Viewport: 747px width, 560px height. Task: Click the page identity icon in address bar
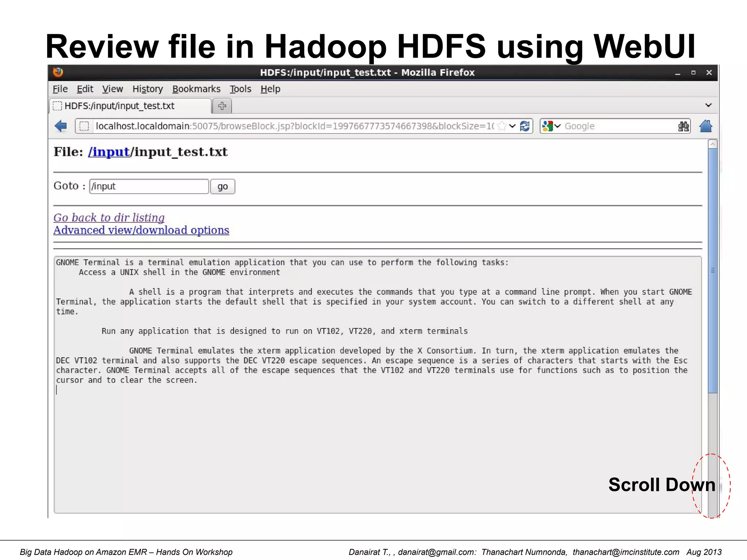pos(84,126)
